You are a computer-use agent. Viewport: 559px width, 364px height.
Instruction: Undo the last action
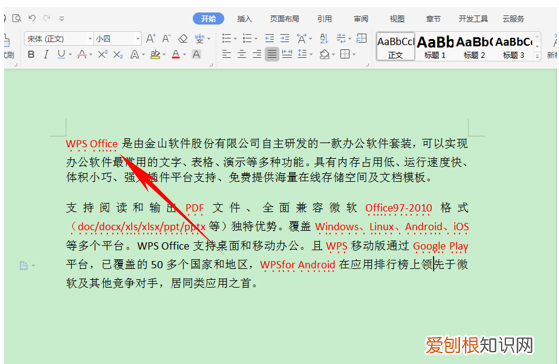click(32, 18)
